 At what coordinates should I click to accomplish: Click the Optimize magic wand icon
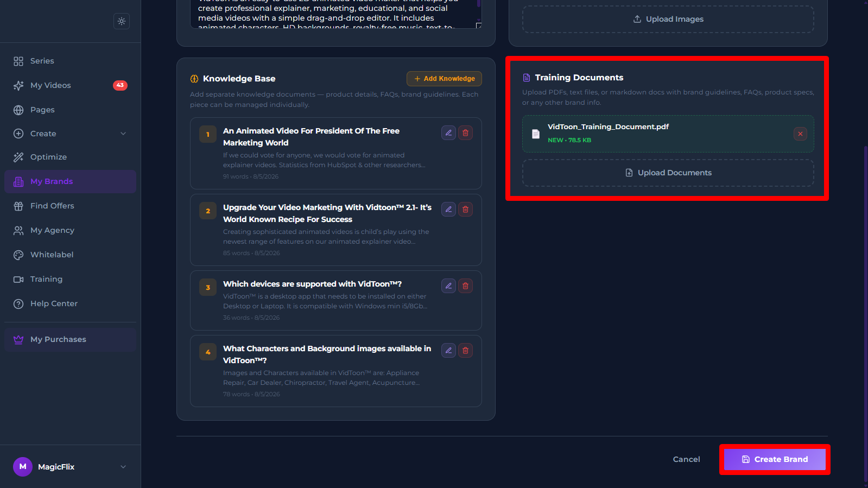pos(18,157)
